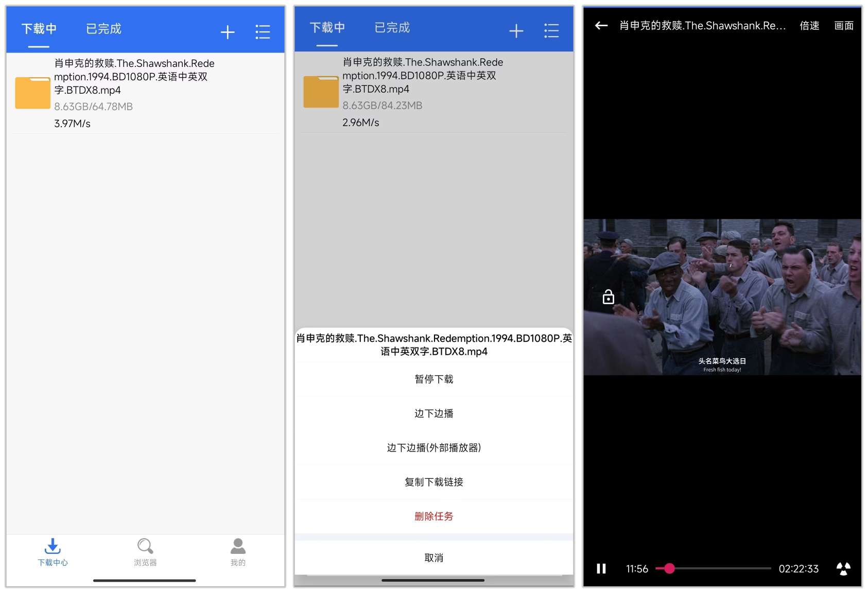Tap the radiation-style icon beside 02:22:33
This screenshot has width=868, height=593.
point(843,568)
